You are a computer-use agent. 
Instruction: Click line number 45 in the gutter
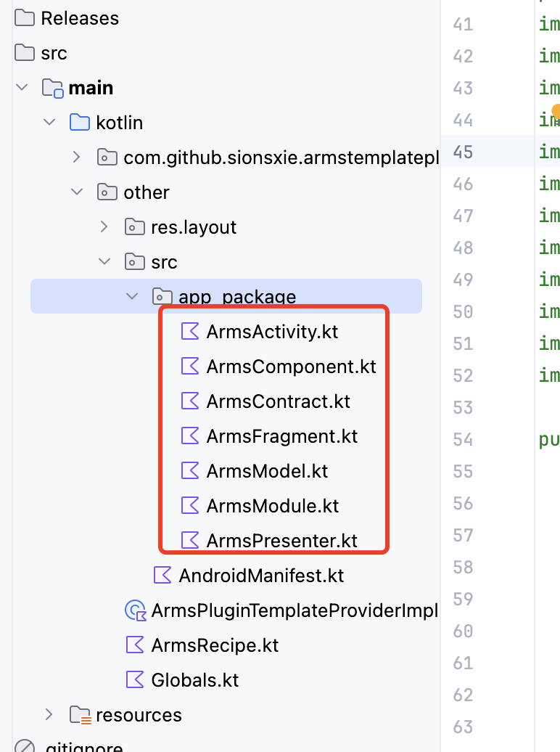tap(463, 152)
